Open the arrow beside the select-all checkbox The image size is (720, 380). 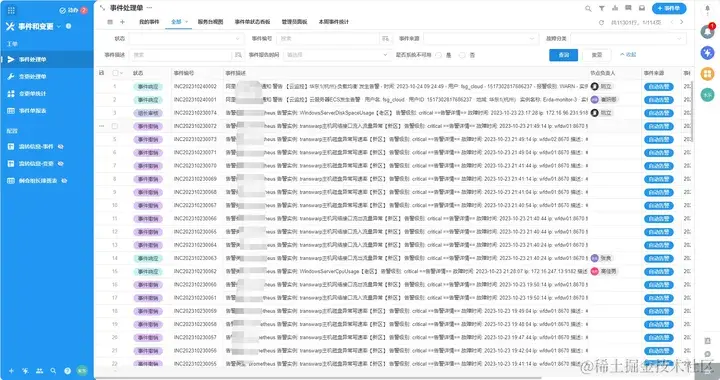[122, 73]
